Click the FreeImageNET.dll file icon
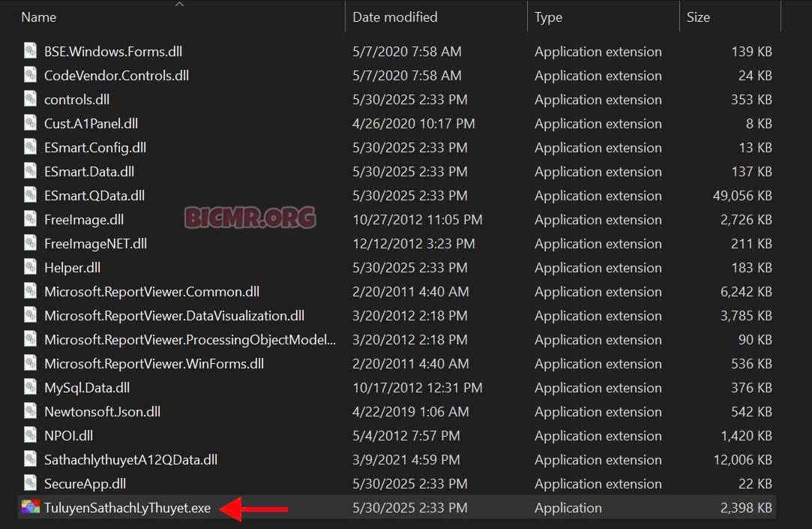The height and width of the screenshot is (529, 812). (x=31, y=243)
